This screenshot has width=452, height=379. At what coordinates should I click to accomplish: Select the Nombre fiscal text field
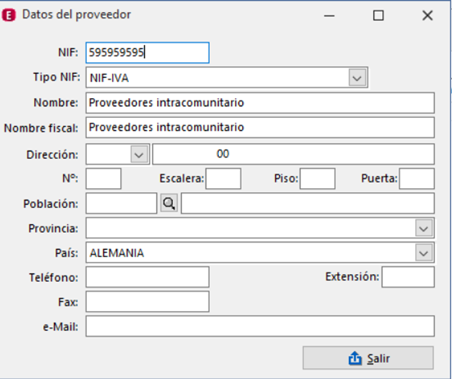click(x=260, y=127)
